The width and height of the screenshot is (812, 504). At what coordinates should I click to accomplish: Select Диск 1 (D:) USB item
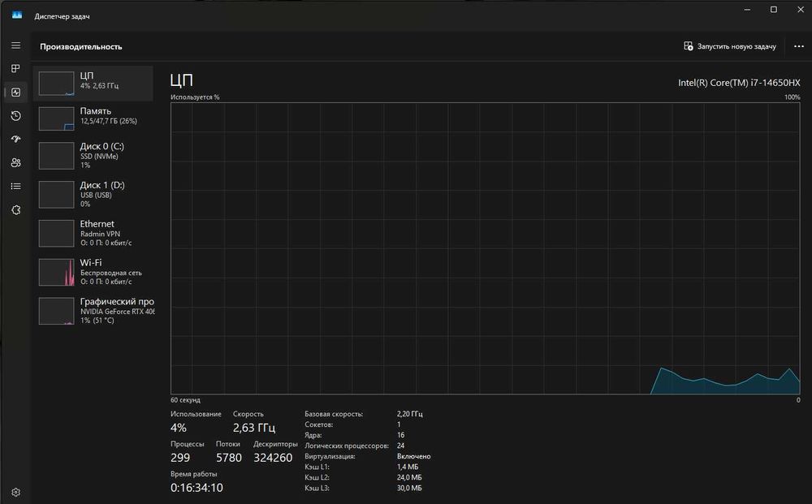[x=93, y=194]
